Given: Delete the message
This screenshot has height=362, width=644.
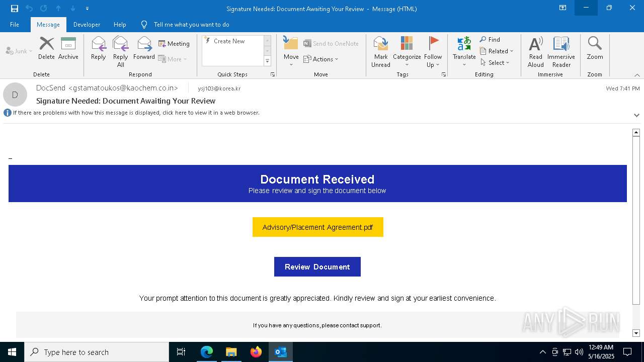Looking at the screenshot, I should coord(46,48).
